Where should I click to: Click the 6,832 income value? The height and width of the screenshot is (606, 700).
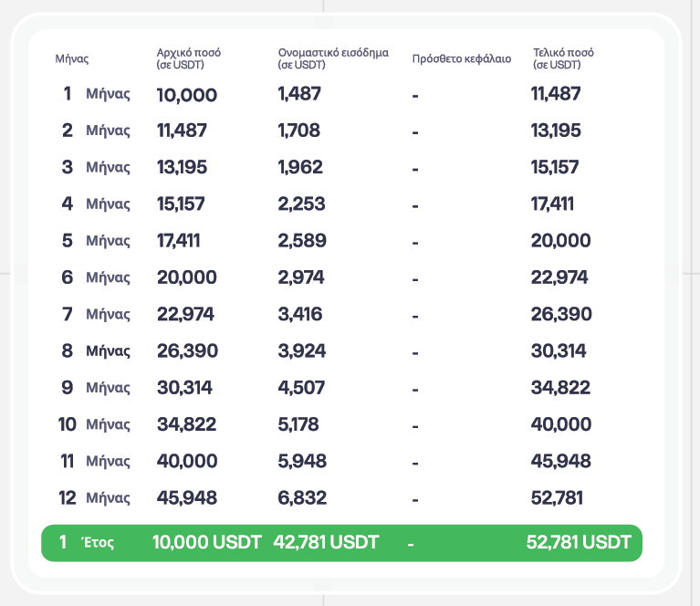tap(301, 498)
